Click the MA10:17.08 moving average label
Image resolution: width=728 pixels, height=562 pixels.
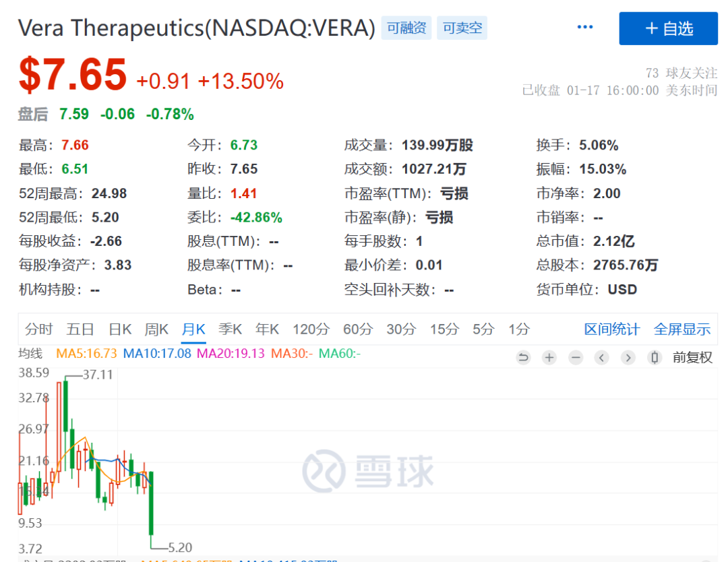tap(157, 354)
